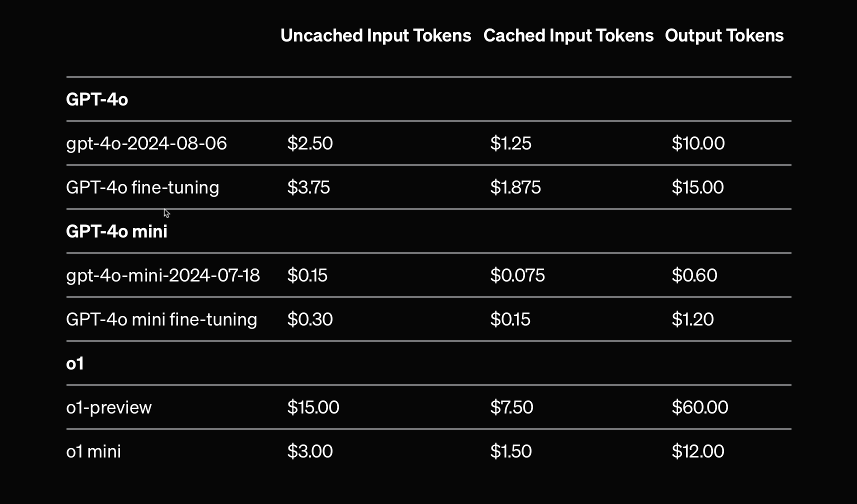Click the Output Tokens column header
The height and width of the screenshot is (504, 857).
(724, 35)
